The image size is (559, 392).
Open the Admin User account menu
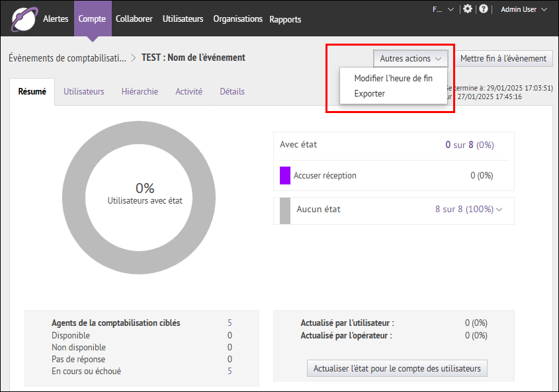click(x=524, y=9)
